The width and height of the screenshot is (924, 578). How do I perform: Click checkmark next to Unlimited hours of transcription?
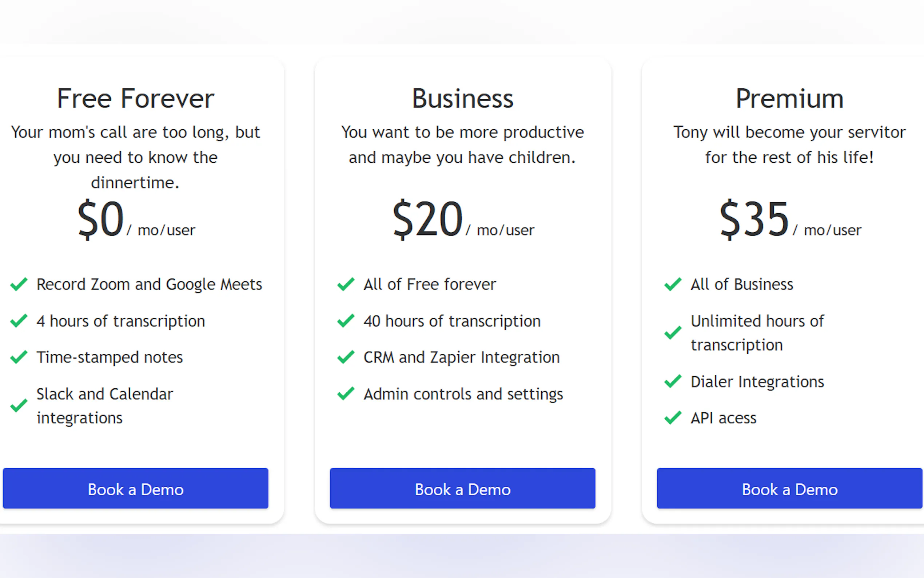coord(673,333)
